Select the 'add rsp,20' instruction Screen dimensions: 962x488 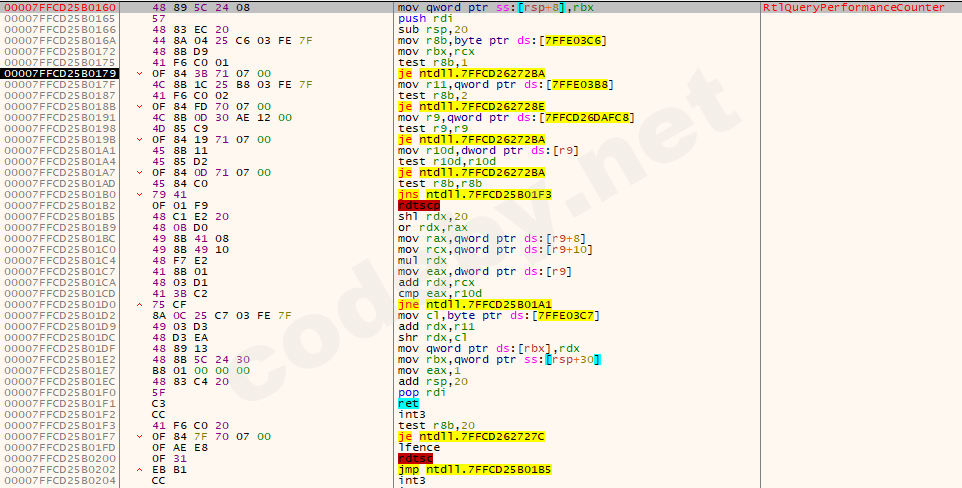[x=433, y=383]
